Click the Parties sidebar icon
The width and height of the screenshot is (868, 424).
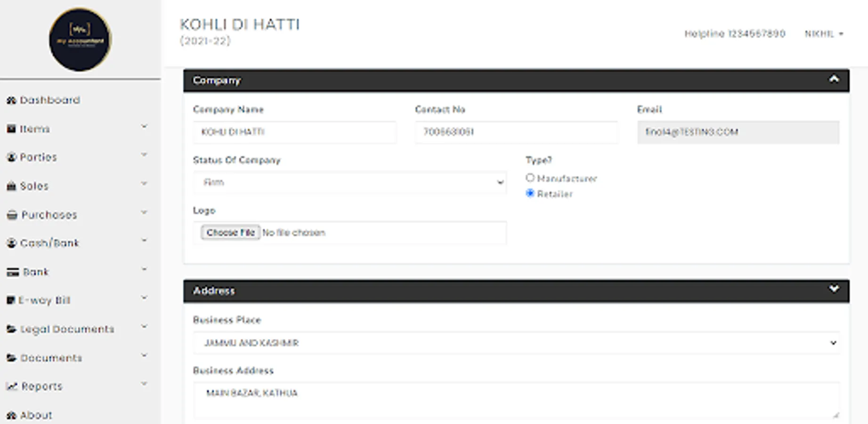(11, 157)
